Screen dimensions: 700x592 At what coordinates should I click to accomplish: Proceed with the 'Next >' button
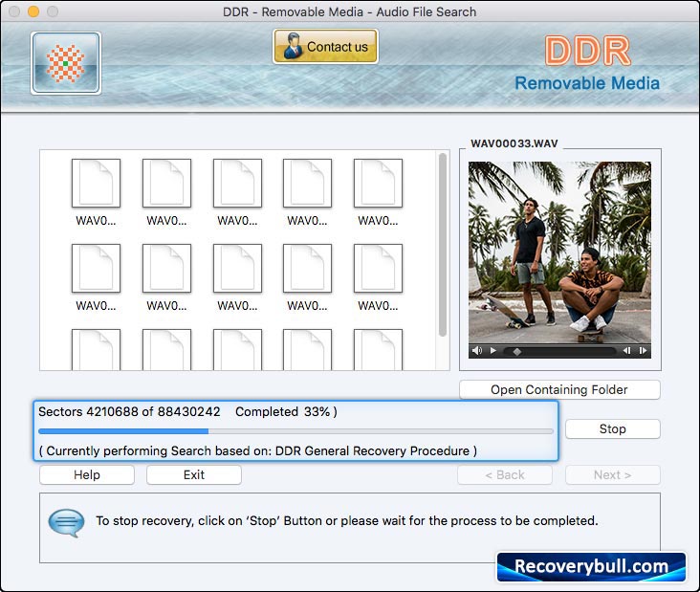(x=612, y=474)
